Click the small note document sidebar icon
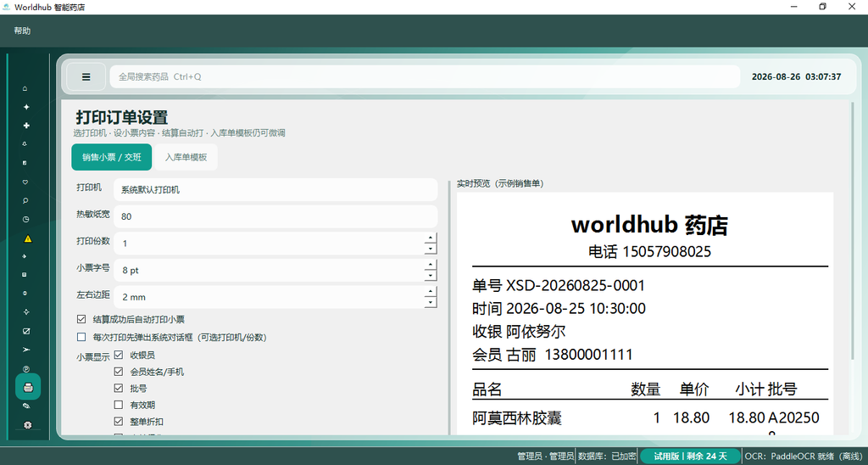This screenshot has height=465, width=868. (25, 163)
